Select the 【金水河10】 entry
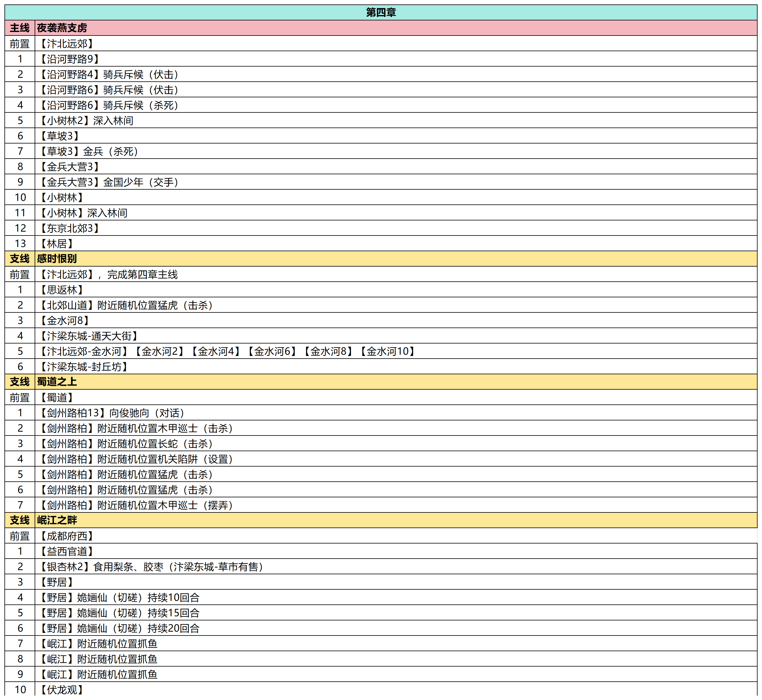 (x=387, y=351)
